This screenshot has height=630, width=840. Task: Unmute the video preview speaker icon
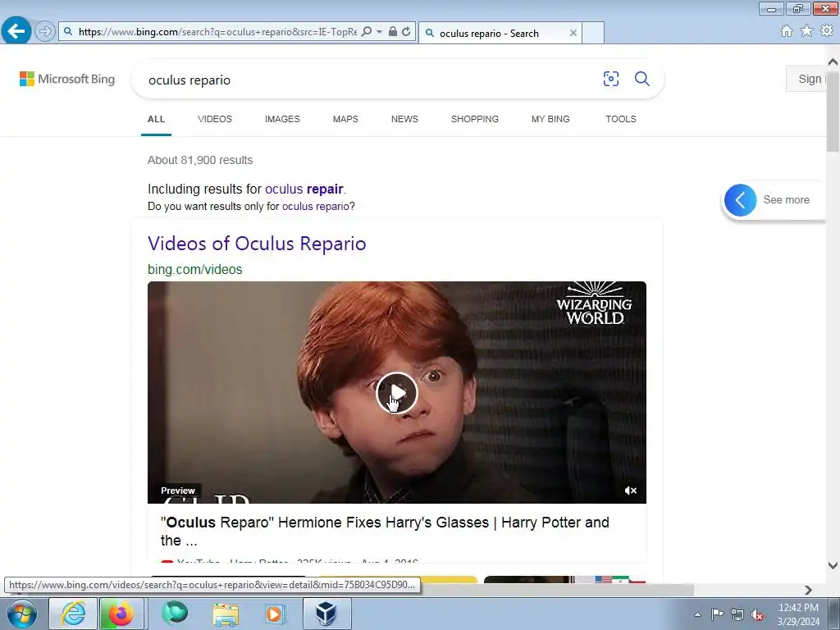click(631, 491)
